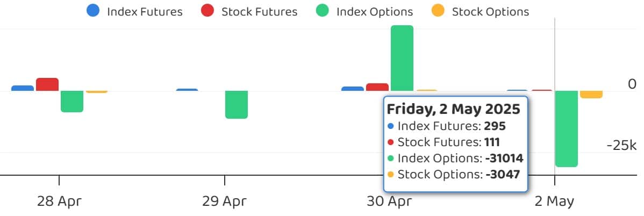Screen dimensions: 644x216
Task: Click the 29 Apr axis label
Action: pyautogui.click(x=225, y=201)
